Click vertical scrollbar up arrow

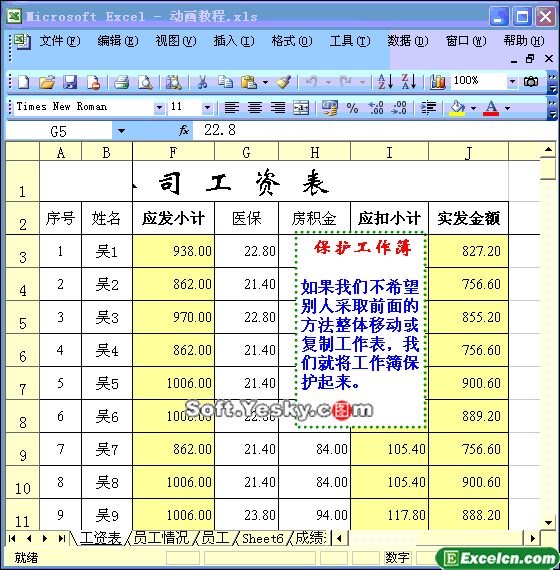(x=549, y=149)
